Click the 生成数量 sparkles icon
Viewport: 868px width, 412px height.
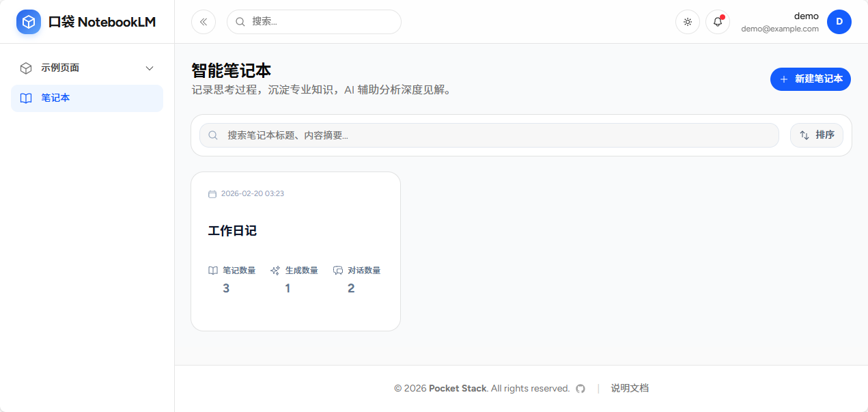[x=275, y=270]
